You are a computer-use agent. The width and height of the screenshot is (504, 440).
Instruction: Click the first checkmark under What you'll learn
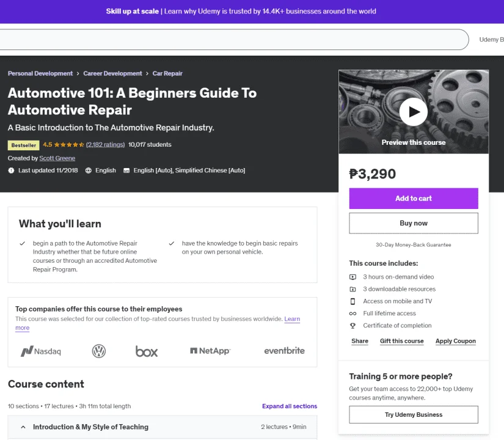[22, 243]
